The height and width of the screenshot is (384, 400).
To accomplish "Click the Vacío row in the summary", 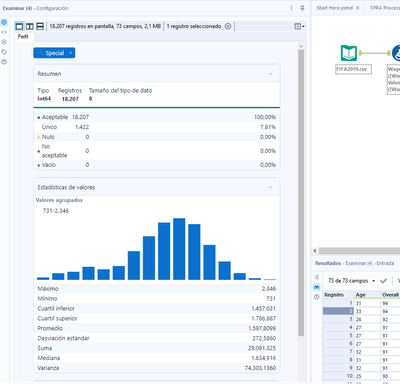I will pos(157,165).
